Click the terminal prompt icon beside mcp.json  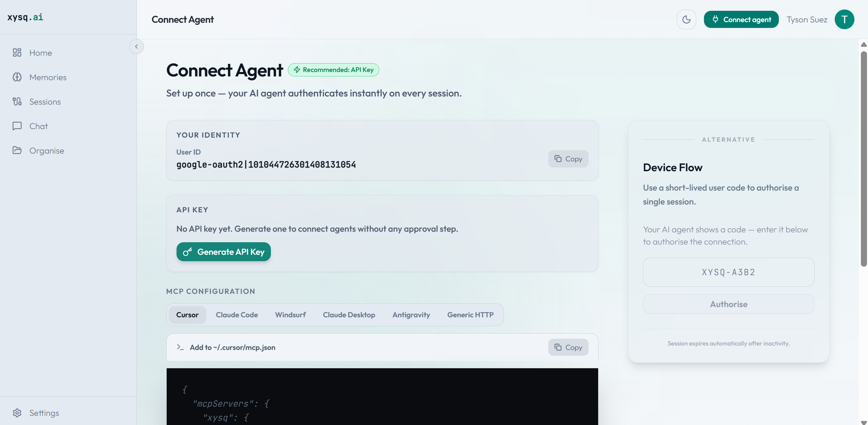(x=180, y=347)
